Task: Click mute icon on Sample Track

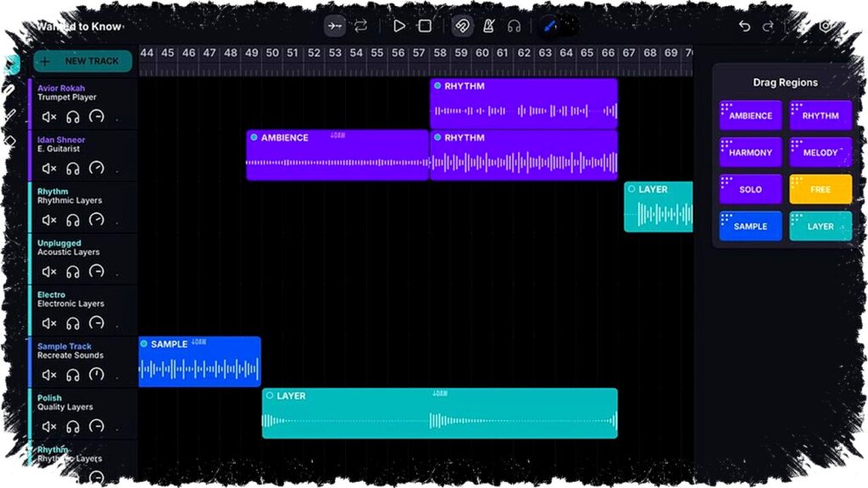Action: 48,375
